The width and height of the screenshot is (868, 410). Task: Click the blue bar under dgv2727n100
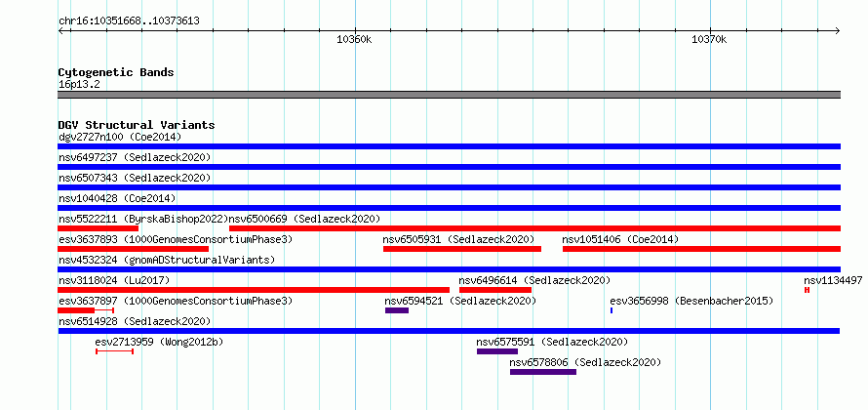point(449,146)
